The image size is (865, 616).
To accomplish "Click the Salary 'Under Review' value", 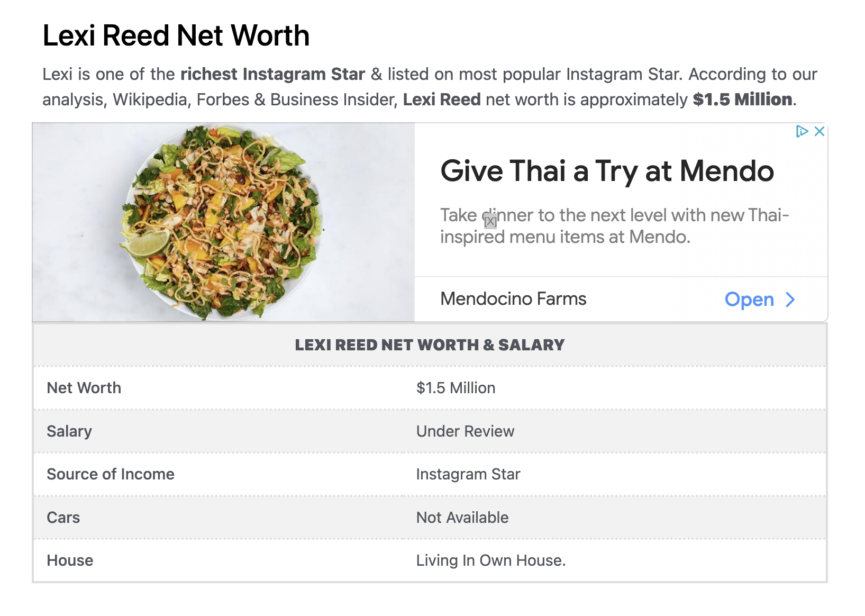I will coord(465,431).
